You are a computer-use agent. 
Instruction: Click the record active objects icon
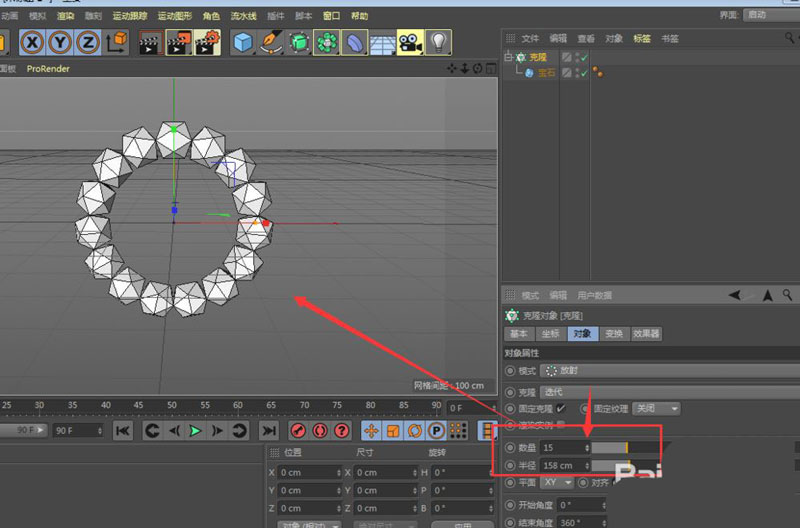coord(297,430)
